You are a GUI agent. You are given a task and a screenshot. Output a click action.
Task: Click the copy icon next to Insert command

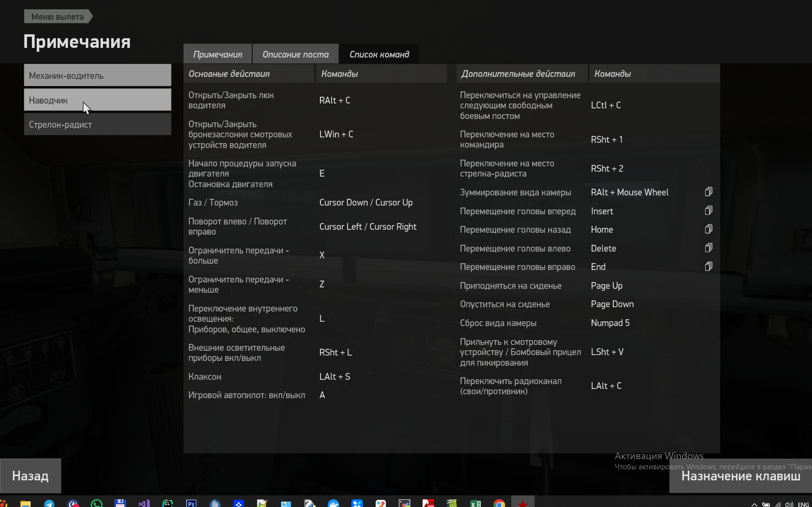click(x=708, y=210)
